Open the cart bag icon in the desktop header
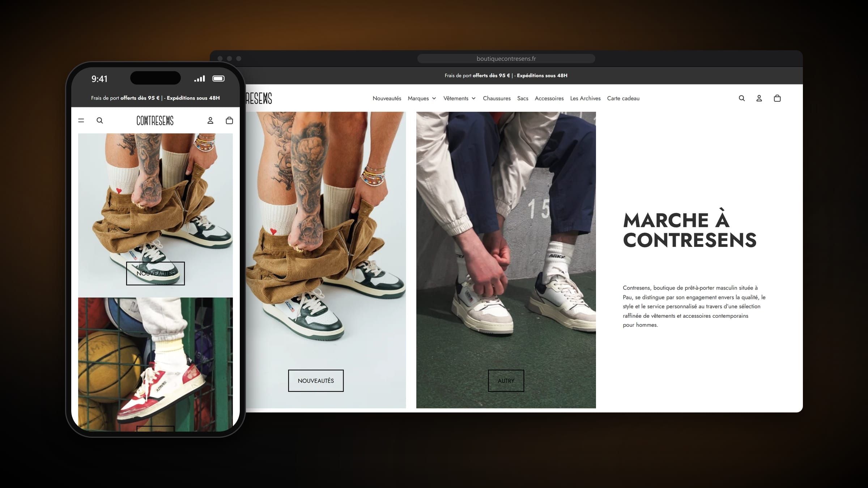Viewport: 868px width, 488px height. (777, 98)
